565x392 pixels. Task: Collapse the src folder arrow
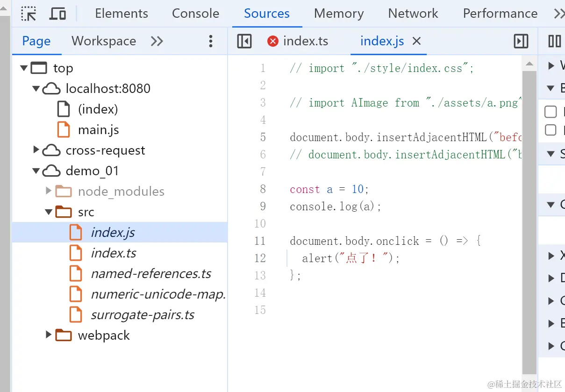pyautogui.click(x=49, y=212)
